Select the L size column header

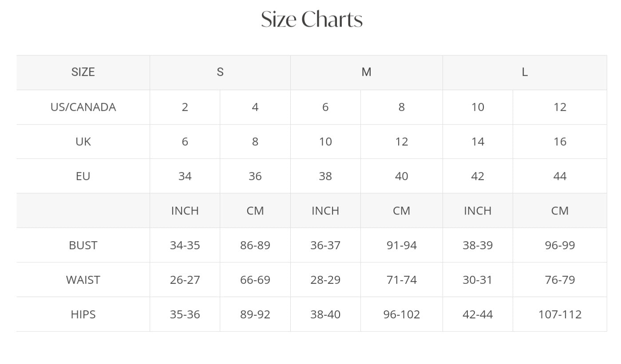click(x=524, y=72)
